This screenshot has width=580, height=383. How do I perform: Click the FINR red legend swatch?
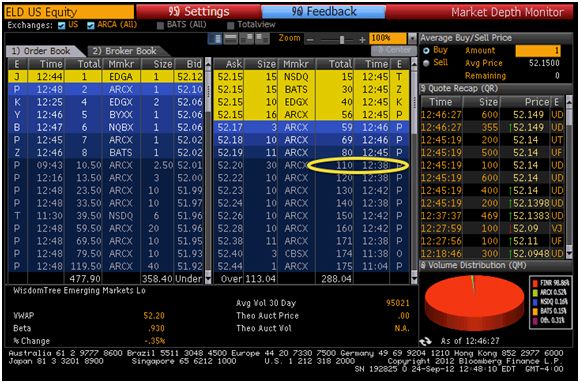click(x=535, y=284)
